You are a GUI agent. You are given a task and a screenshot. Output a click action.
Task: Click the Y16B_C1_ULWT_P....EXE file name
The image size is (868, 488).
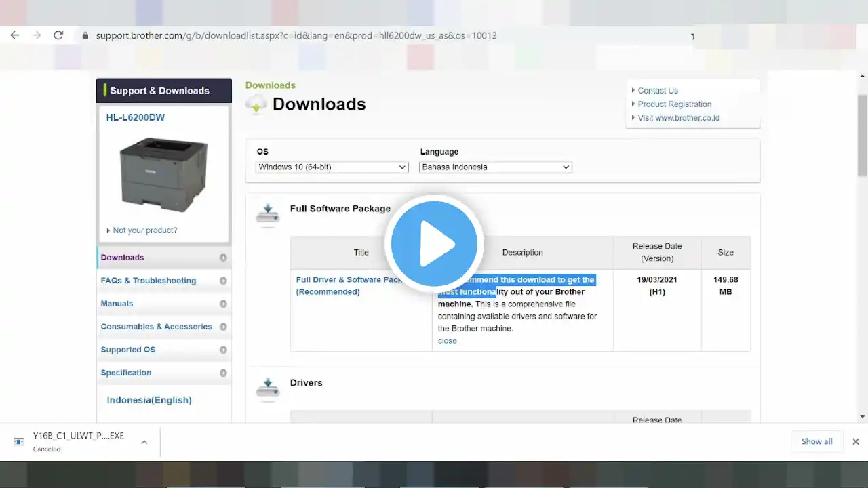coord(79,436)
